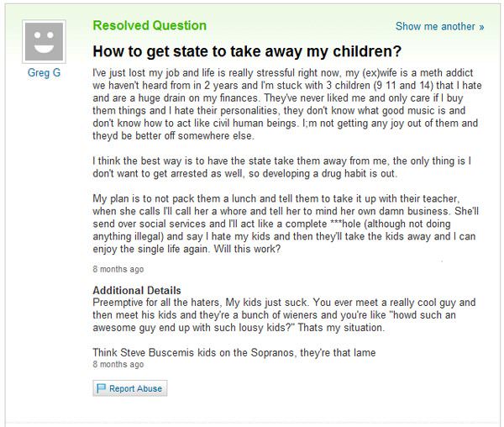This screenshot has width=504, height=427.
Task: Click the "8 months ago" timestamp below the question
Action: click(x=118, y=270)
